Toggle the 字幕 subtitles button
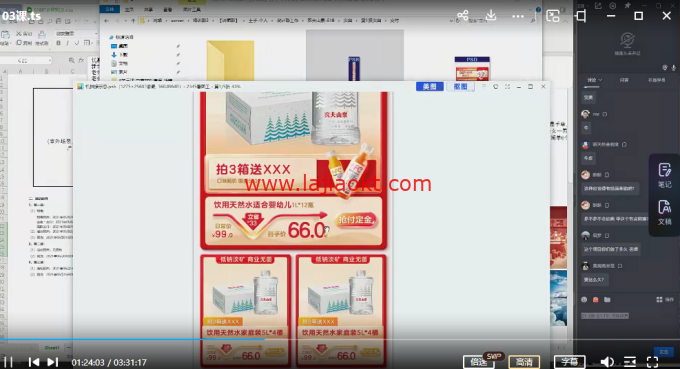 click(569, 362)
